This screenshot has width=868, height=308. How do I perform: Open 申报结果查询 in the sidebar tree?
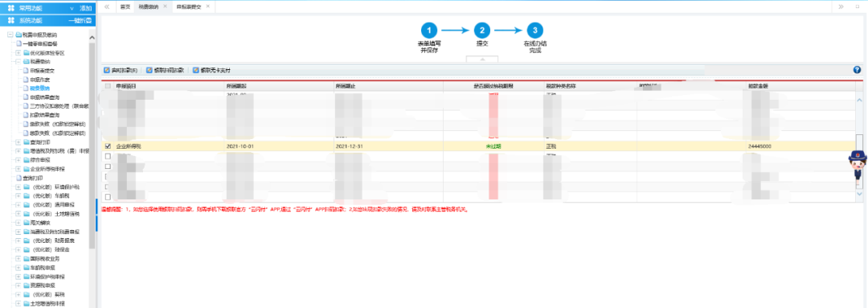tap(43, 97)
